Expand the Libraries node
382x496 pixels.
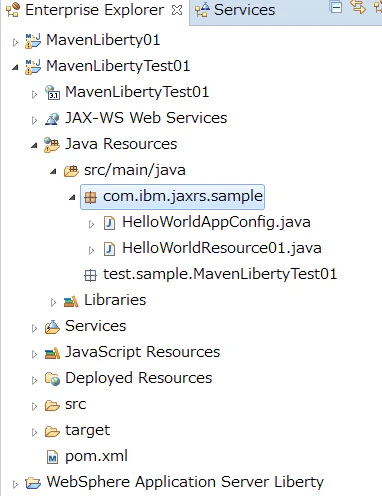coord(53,302)
